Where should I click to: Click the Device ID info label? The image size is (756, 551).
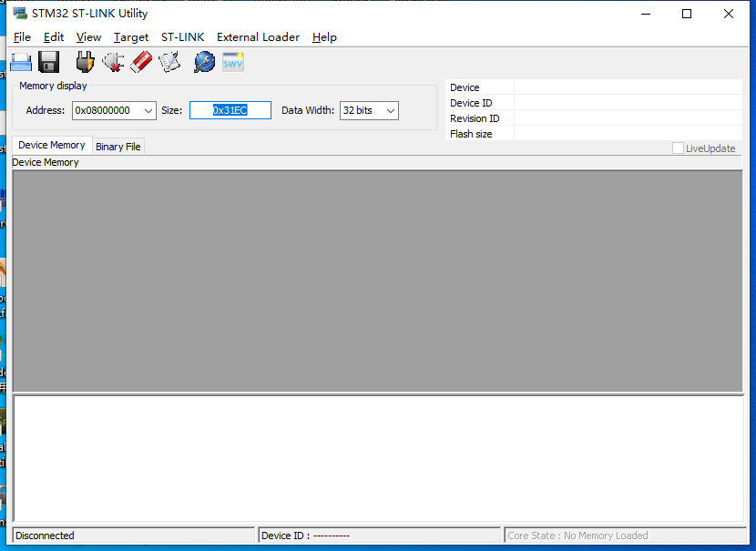[x=471, y=103]
